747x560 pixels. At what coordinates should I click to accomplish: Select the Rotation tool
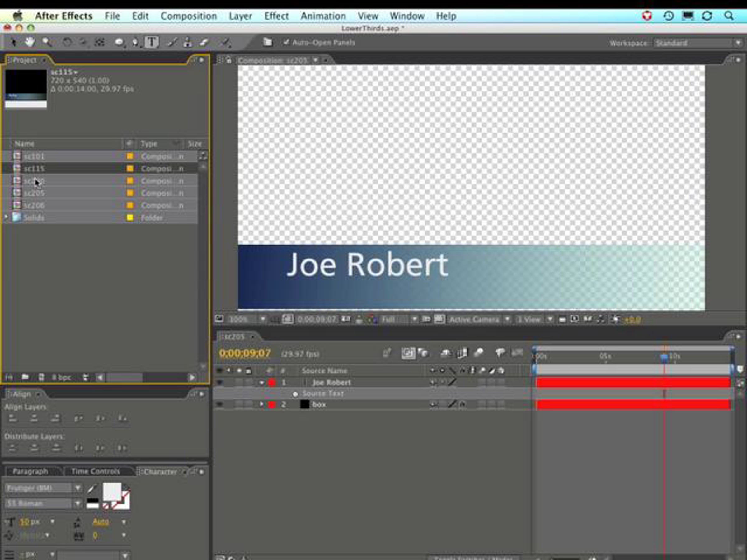(67, 43)
